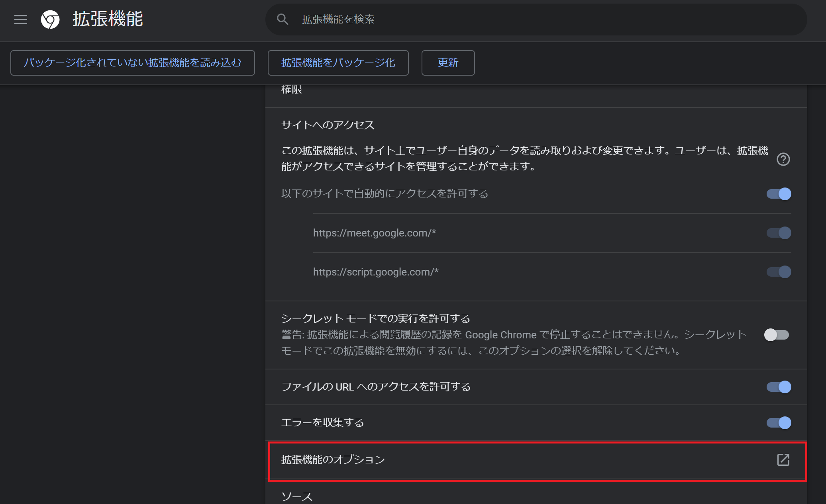Turn off エラーを収集する switch
Image resolution: width=826 pixels, height=504 pixels.
tap(779, 423)
